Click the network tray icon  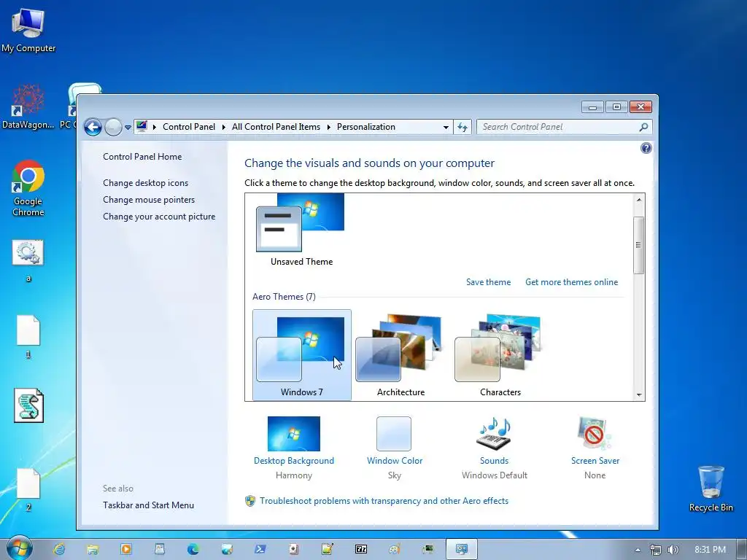coord(656,550)
